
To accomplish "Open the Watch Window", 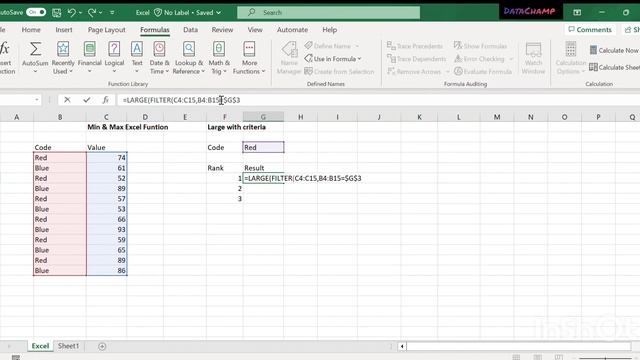I will pyautogui.click(x=533, y=58).
